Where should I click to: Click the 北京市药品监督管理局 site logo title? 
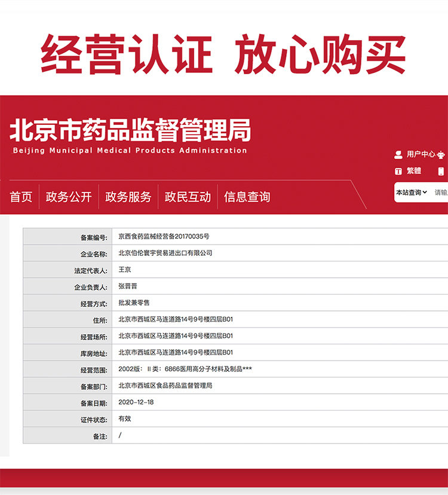[x=130, y=131]
